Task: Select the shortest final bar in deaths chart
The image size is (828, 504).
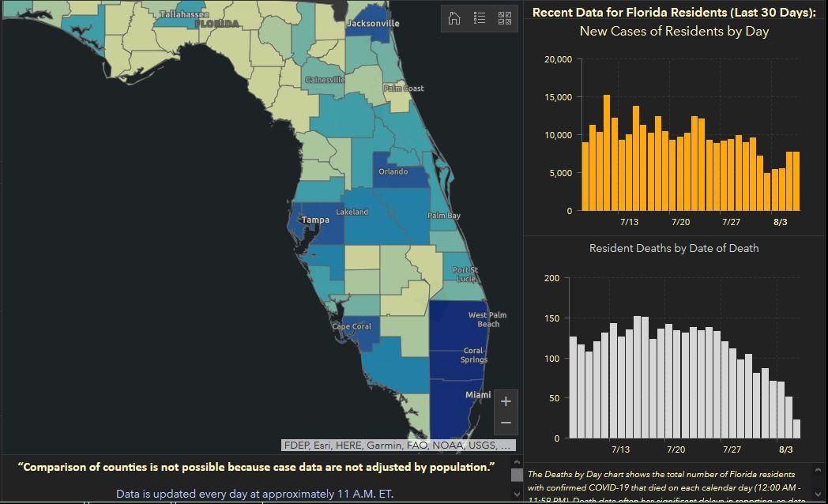Action: click(x=796, y=429)
